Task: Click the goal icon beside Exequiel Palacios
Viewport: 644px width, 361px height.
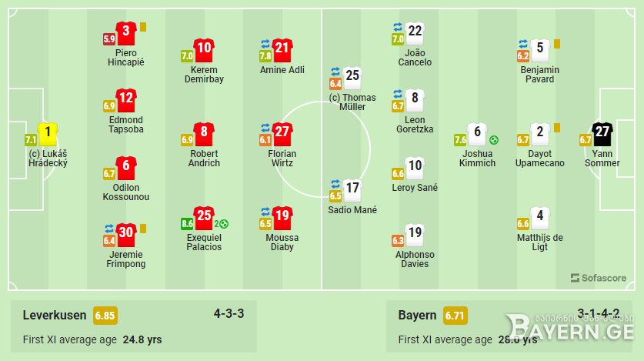Action: coord(224,224)
